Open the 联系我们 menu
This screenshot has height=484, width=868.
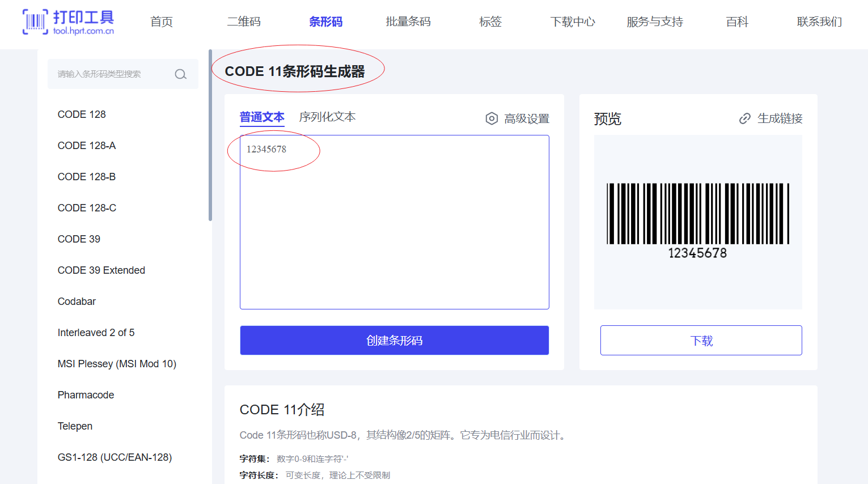click(x=819, y=22)
